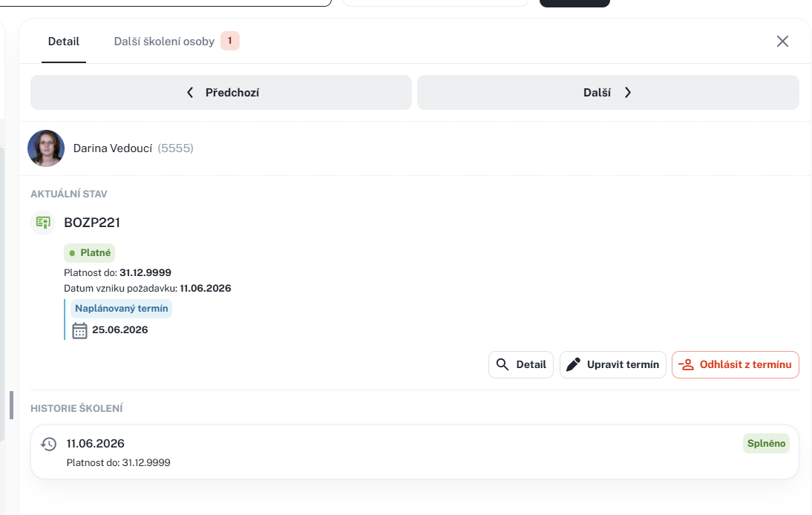The height and width of the screenshot is (515, 812).
Task: Close the detail panel with the X
Action: click(782, 42)
